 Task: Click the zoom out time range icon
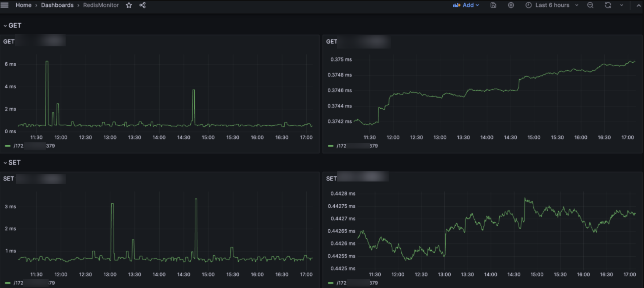coord(590,5)
